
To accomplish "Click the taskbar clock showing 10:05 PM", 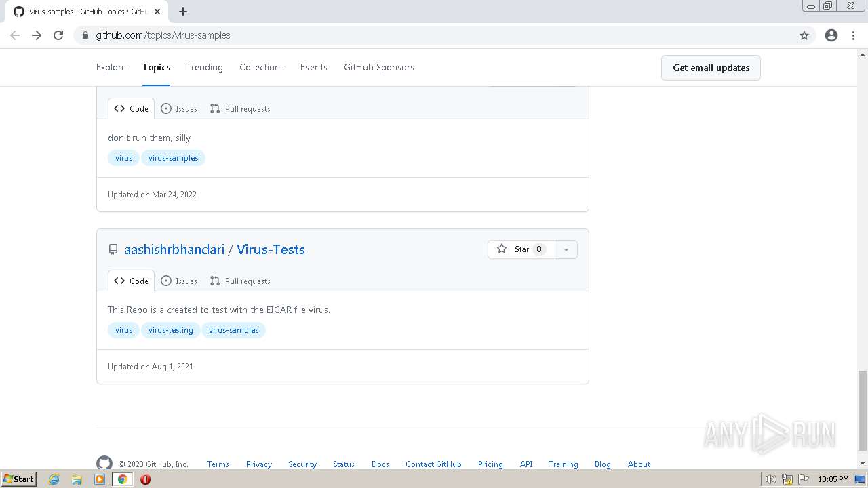I will click(833, 479).
